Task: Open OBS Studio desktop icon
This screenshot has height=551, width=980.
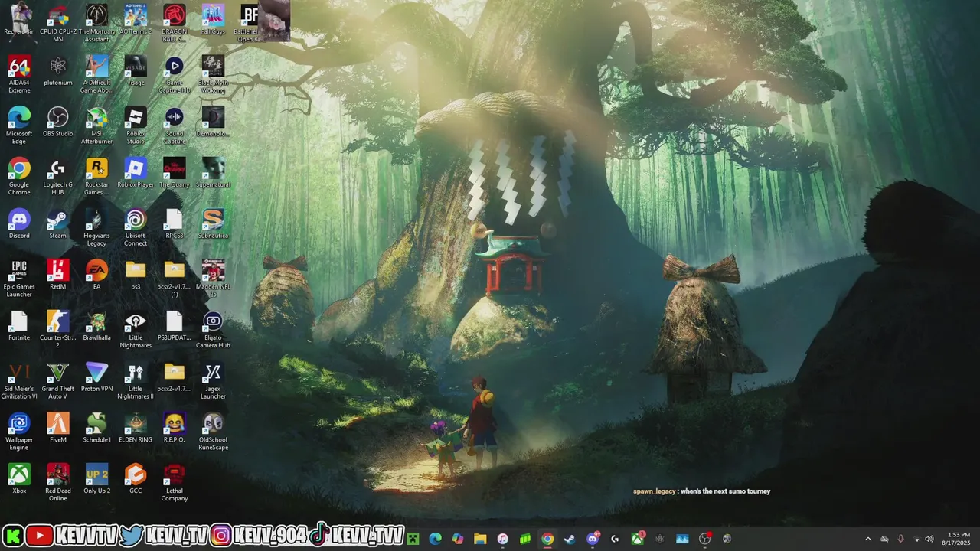Action: [58, 122]
